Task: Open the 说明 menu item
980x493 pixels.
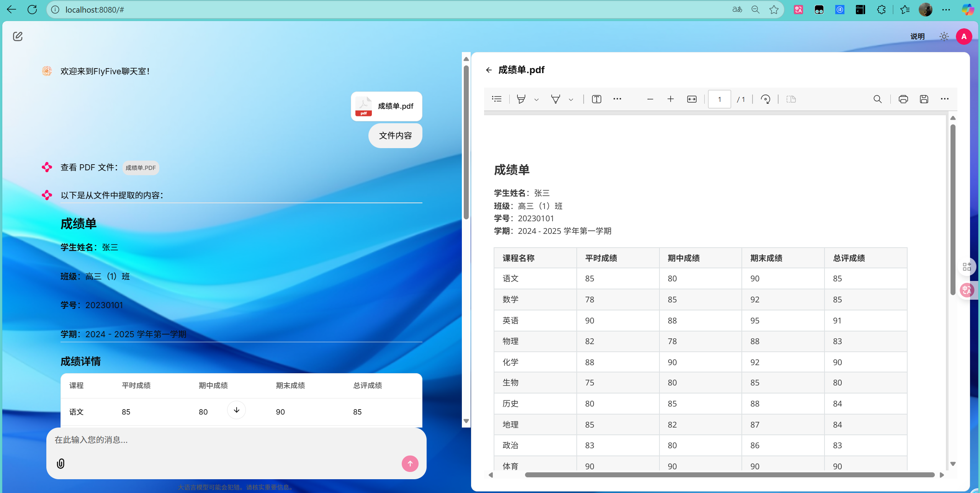Action: click(917, 36)
